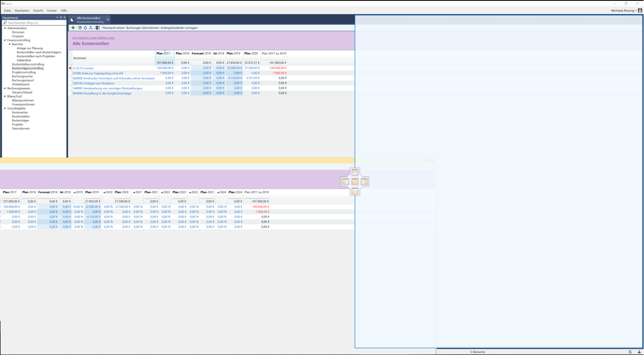Screen dimensions: 644x355
Task: Open the 513210 Carnets link
Action: coord(83,68)
